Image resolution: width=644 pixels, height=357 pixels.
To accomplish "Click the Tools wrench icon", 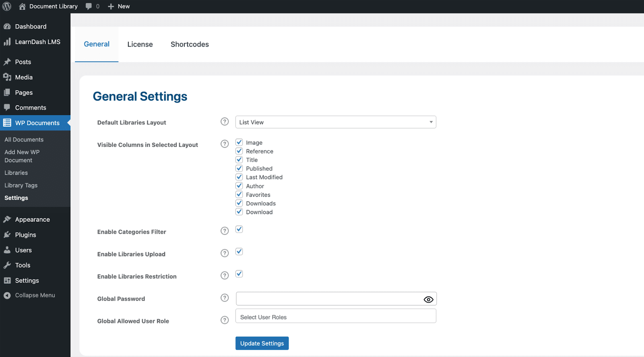I will pyautogui.click(x=7, y=265).
